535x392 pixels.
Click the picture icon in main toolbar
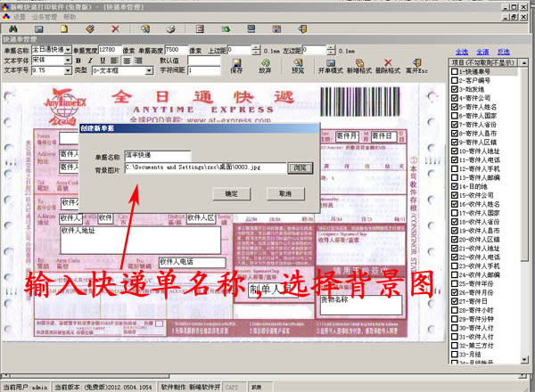pyautogui.click(x=39, y=29)
